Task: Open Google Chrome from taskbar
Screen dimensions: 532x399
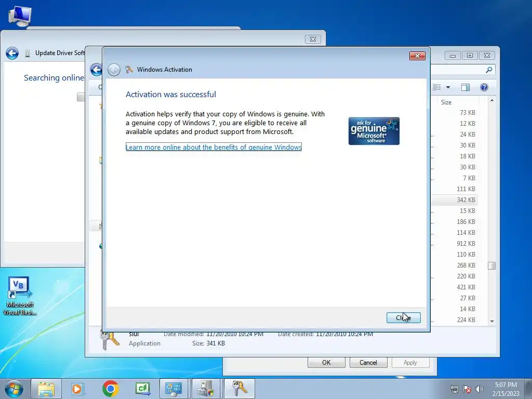Action: click(x=110, y=389)
